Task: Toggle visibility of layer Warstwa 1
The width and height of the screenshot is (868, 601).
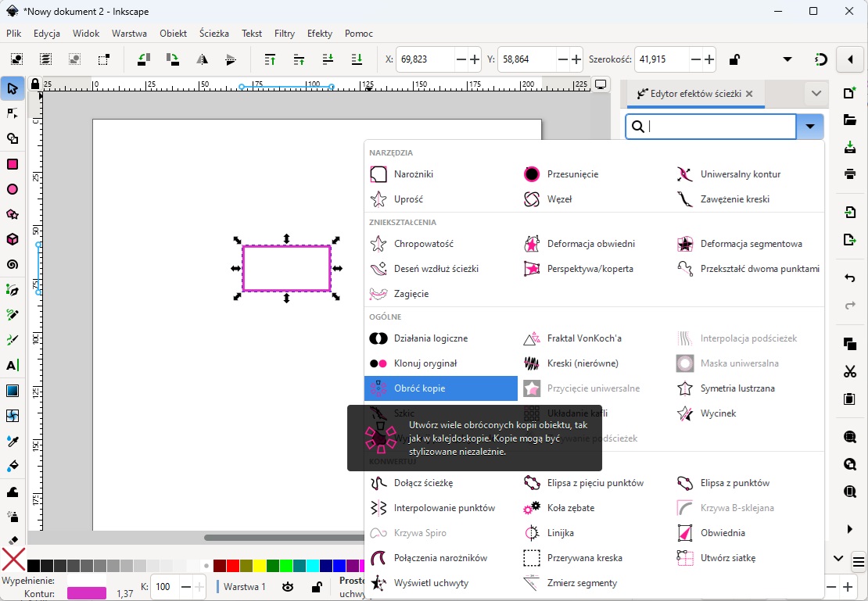Action: click(288, 586)
